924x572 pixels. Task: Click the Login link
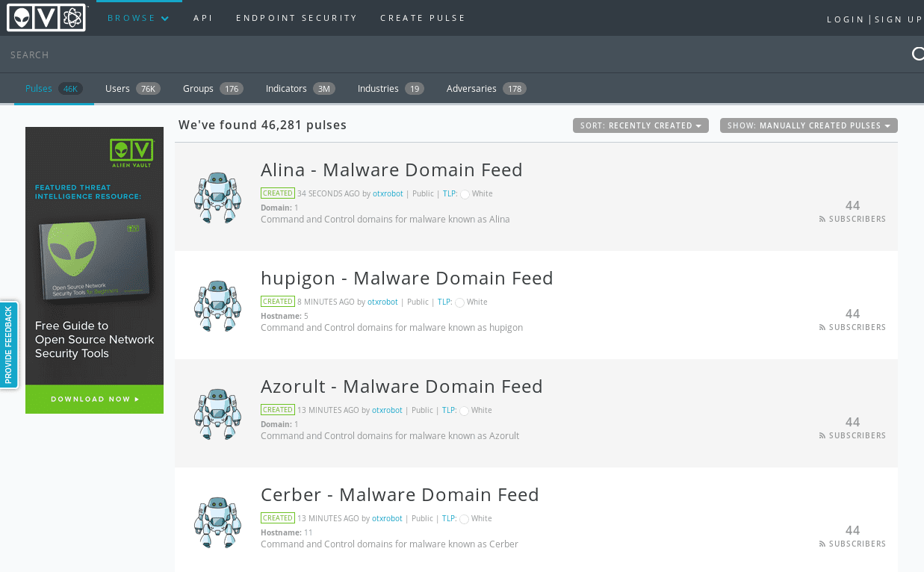pyautogui.click(x=846, y=19)
